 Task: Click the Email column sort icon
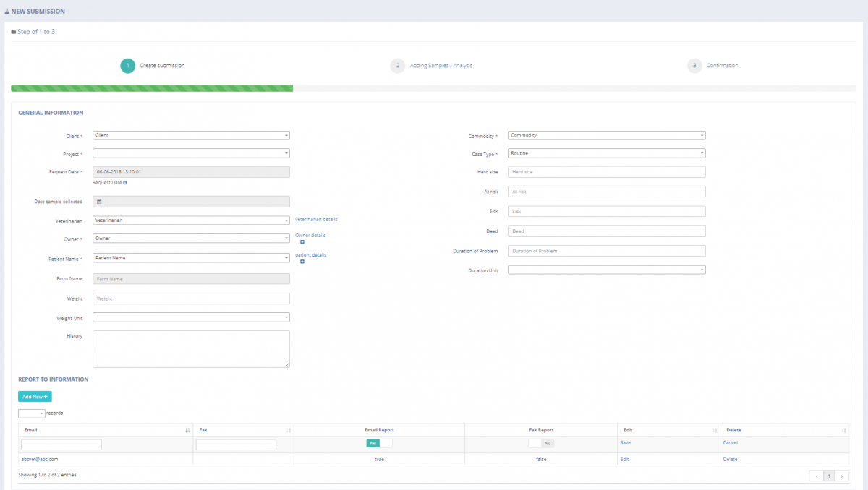[x=188, y=430]
